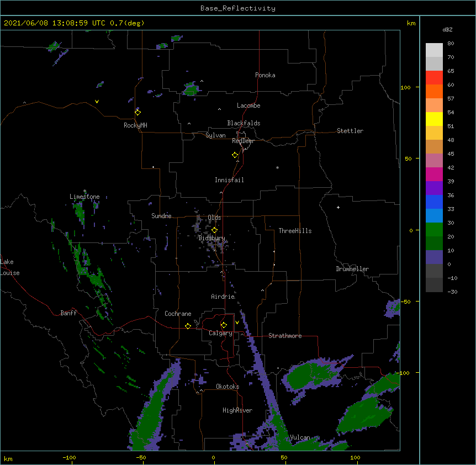Click the Cochrane label
Viewport: 476px width, 465px height.
tap(178, 314)
